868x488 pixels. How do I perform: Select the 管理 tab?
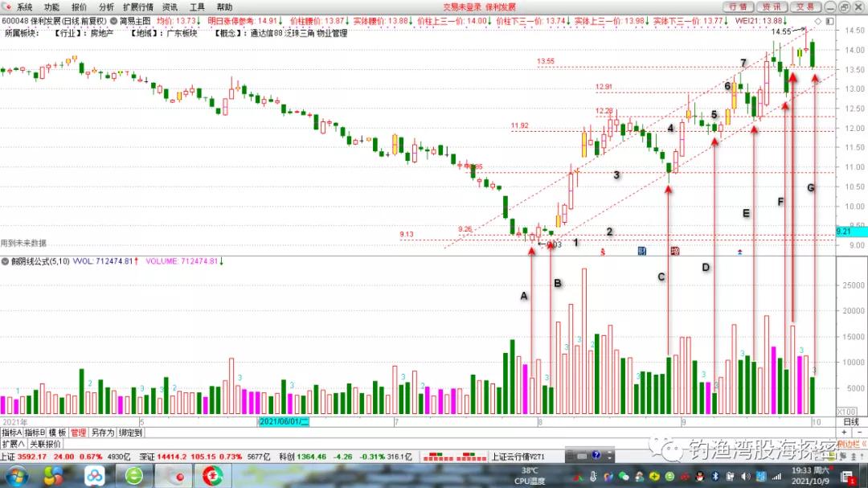(x=78, y=433)
